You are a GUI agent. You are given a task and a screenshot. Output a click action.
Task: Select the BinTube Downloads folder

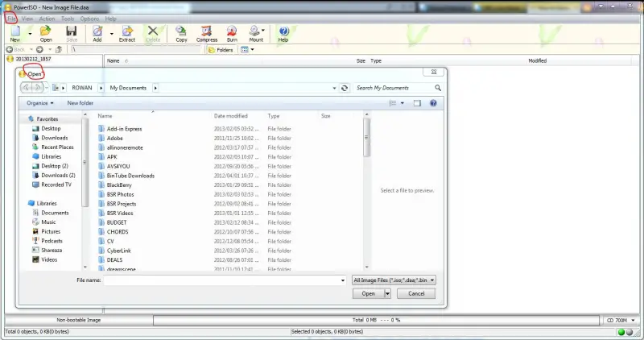click(x=130, y=176)
